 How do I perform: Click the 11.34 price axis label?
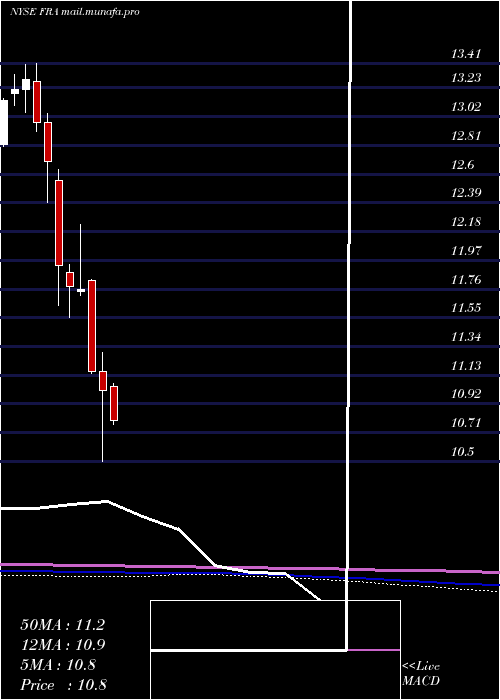pos(466,337)
